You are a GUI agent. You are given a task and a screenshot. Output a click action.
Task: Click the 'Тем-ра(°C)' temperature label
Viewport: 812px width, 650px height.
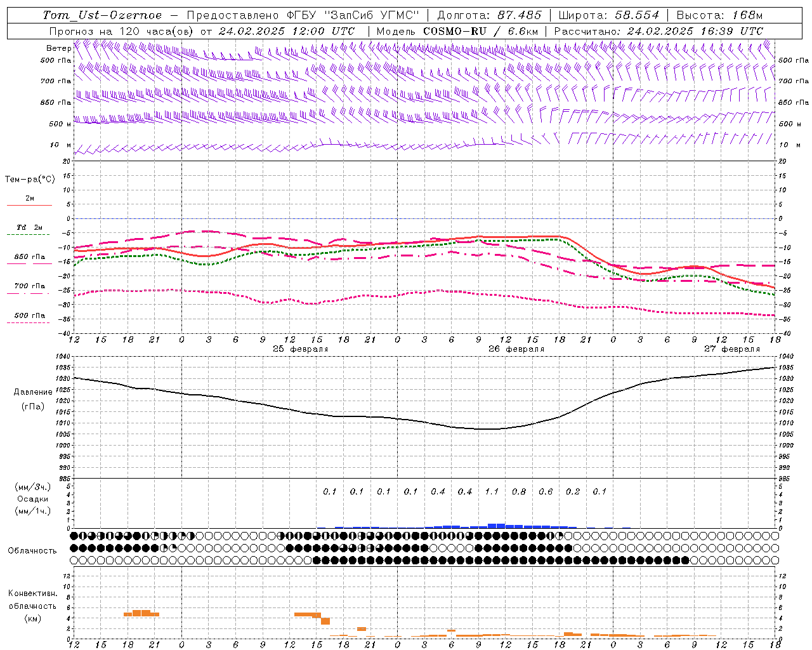click(30, 180)
